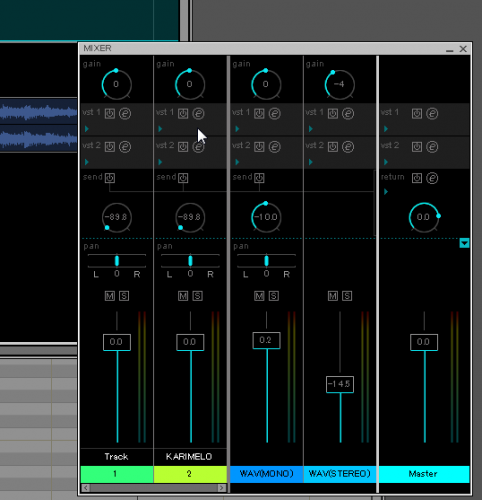Open return effect editor on Master channel
Viewport: 482px width, 500px height.
point(432,178)
